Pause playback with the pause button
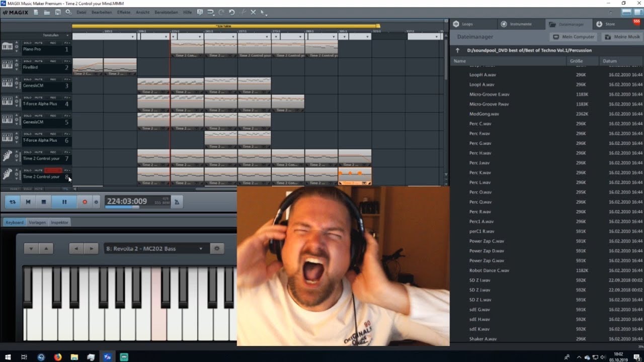Image resolution: width=644 pixels, height=362 pixels. pos(64,202)
